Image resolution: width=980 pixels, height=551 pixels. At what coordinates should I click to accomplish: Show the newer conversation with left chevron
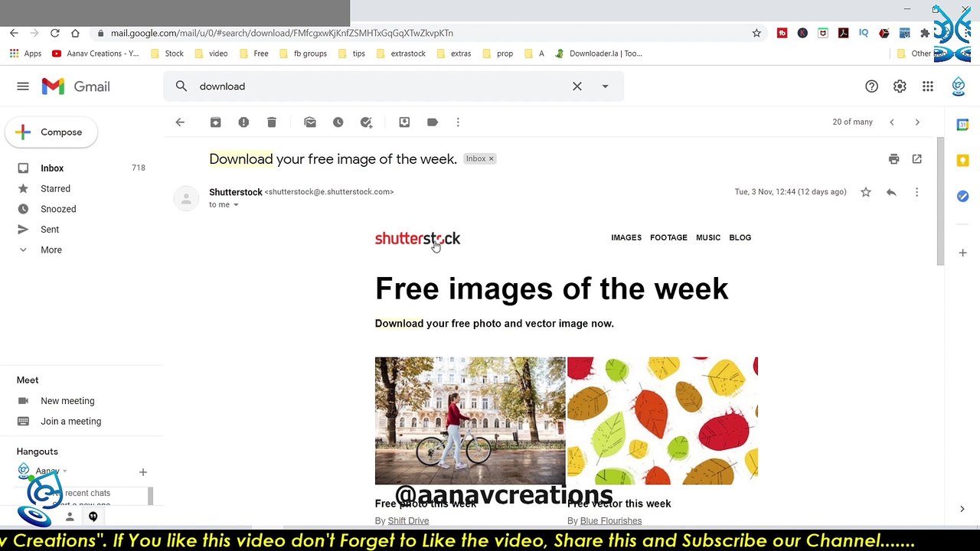(x=892, y=122)
